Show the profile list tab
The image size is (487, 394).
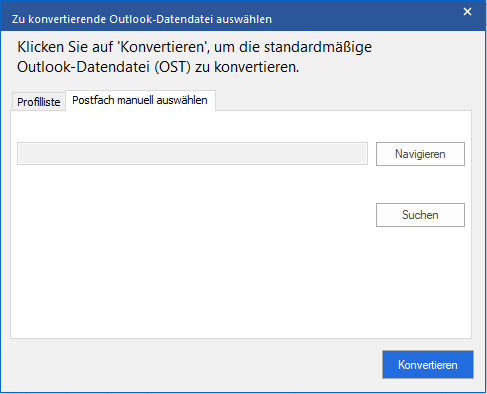pyautogui.click(x=39, y=101)
